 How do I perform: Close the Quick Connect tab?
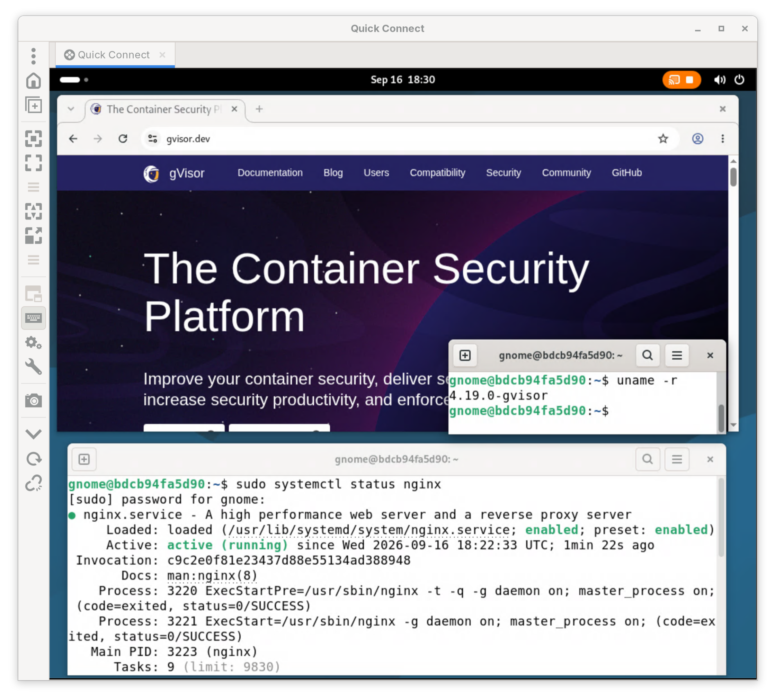click(162, 55)
